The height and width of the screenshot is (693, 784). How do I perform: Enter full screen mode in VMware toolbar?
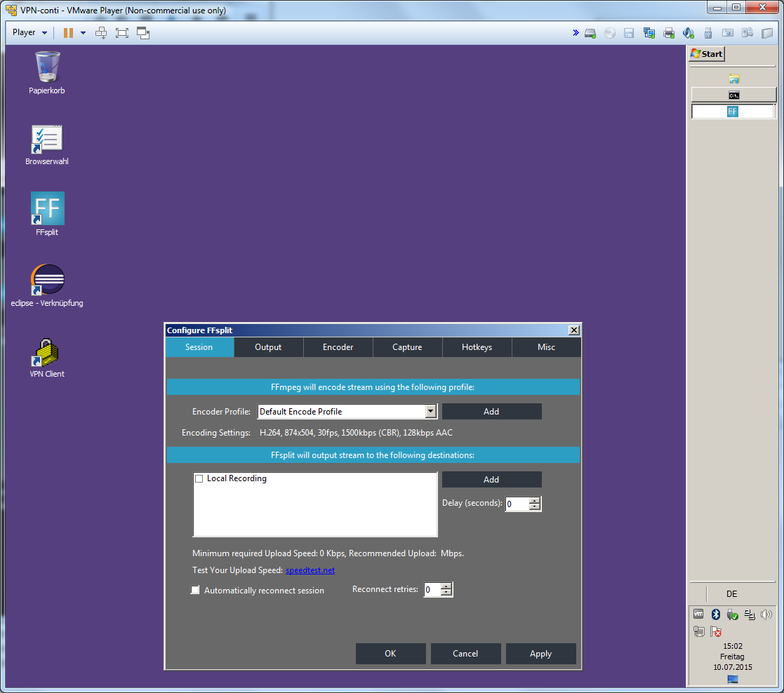[122, 33]
